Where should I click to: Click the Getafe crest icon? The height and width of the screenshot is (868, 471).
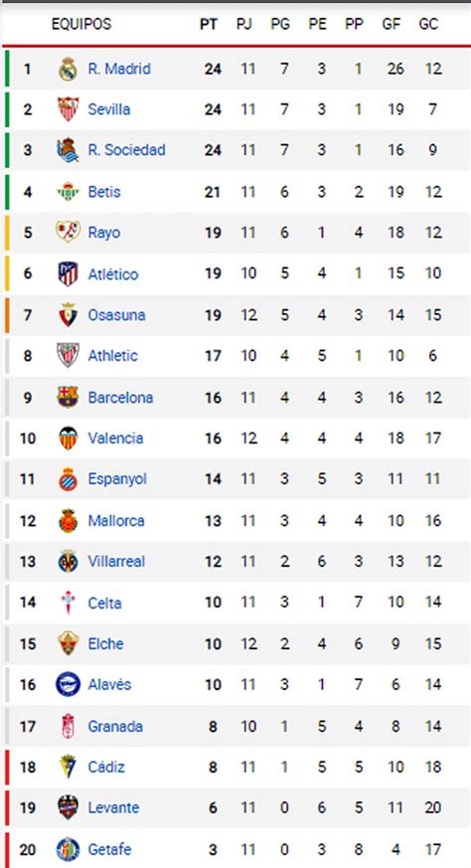(x=69, y=849)
